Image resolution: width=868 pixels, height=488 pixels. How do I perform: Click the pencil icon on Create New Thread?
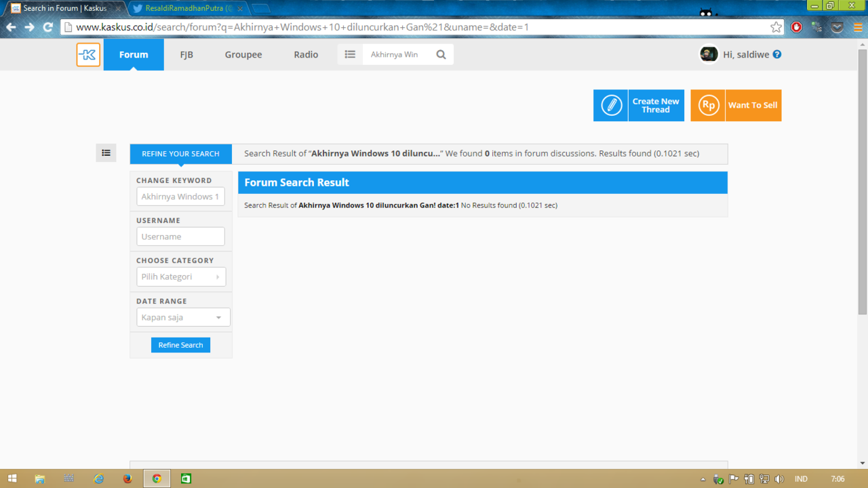[x=611, y=105]
